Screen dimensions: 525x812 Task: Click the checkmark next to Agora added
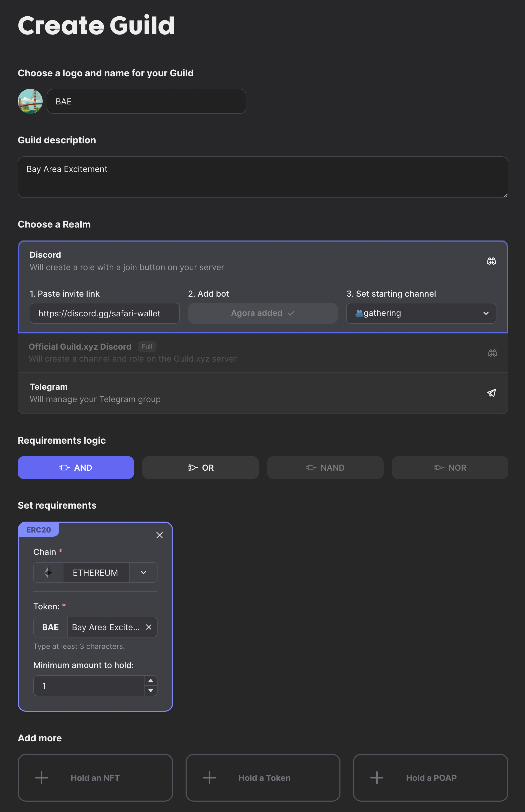291,313
